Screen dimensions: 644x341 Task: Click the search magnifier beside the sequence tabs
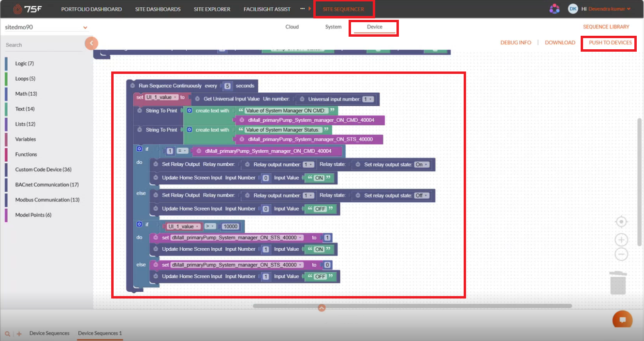coord(7,334)
